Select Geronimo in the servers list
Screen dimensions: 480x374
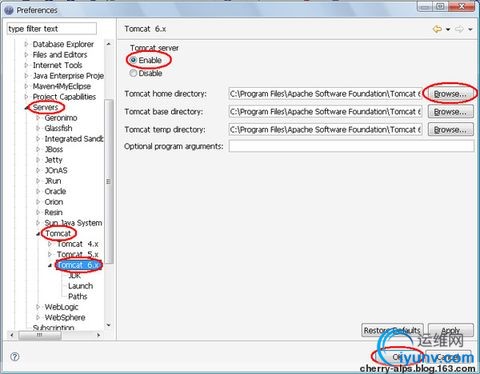[x=61, y=118]
